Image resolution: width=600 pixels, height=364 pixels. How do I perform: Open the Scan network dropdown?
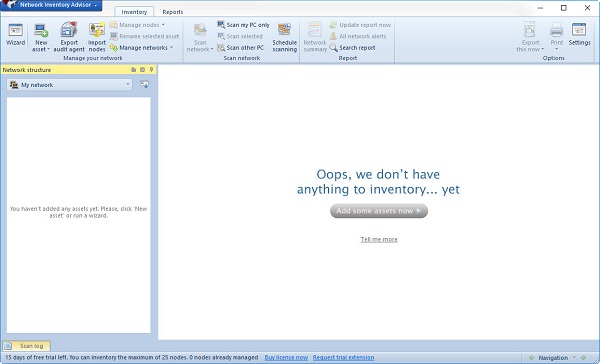(200, 37)
